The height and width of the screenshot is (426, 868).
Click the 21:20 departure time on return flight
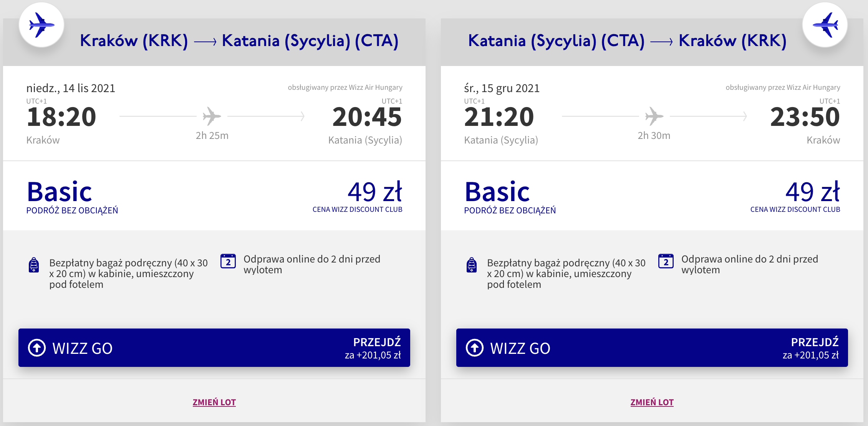pos(499,117)
